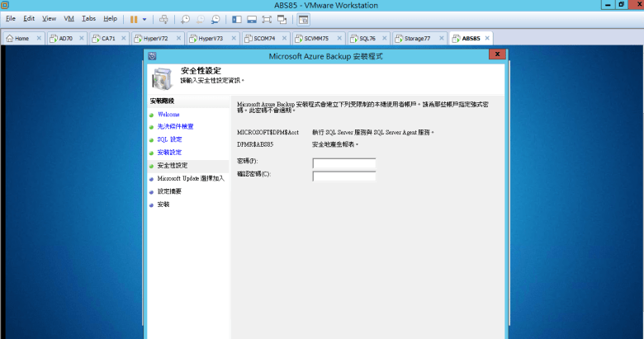Toggle the thumbnail bar view icon

(252, 18)
